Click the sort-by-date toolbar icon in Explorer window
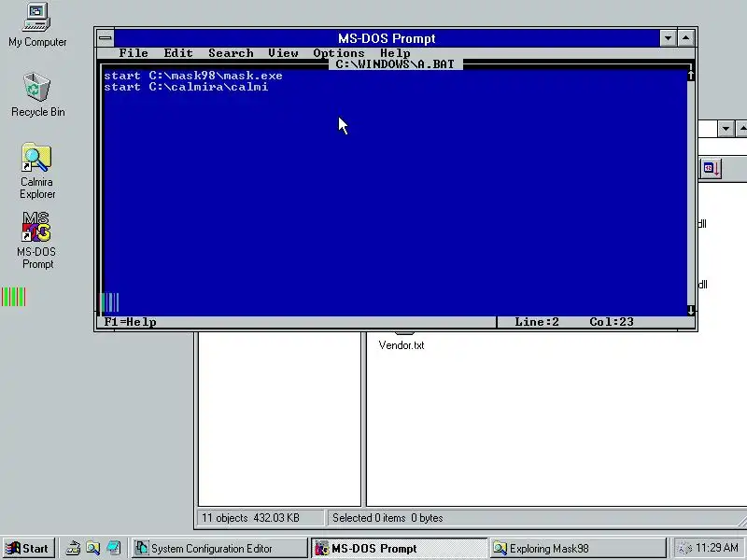The height and width of the screenshot is (560, 747). (x=712, y=169)
